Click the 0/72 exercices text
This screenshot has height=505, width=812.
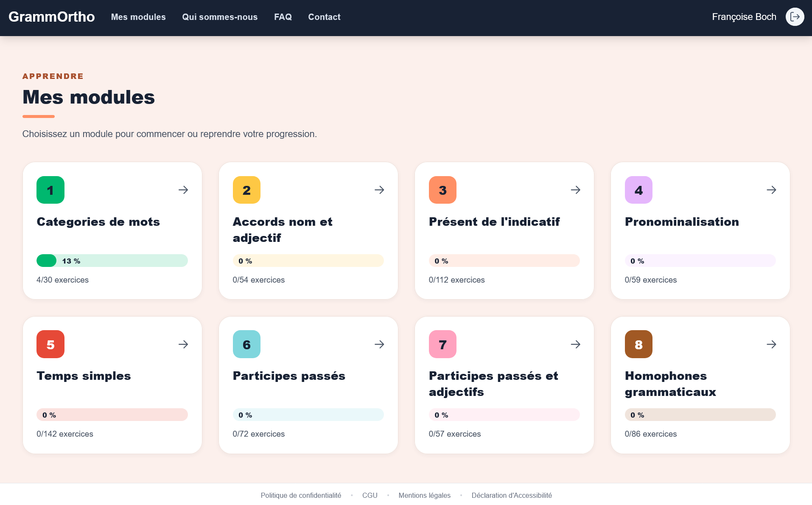point(259,434)
